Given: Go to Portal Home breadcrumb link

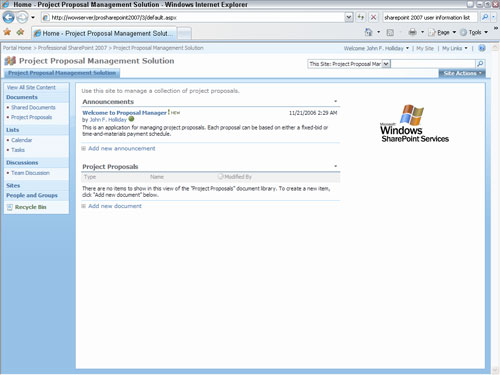Looking at the screenshot, I should [17, 48].
